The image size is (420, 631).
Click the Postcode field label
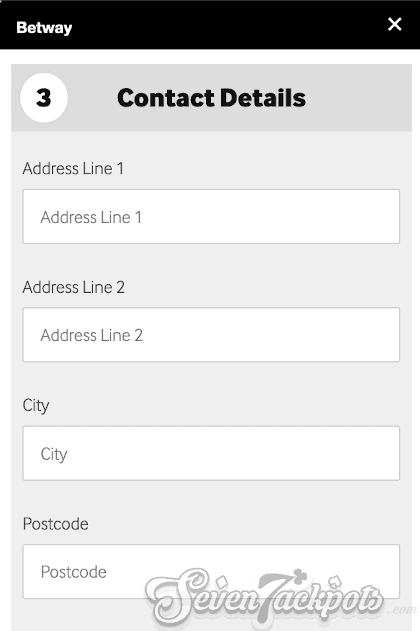pos(56,524)
